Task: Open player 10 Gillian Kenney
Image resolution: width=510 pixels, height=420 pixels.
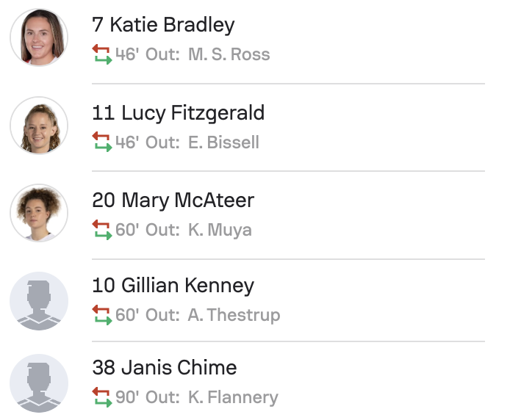Action: coord(173,285)
